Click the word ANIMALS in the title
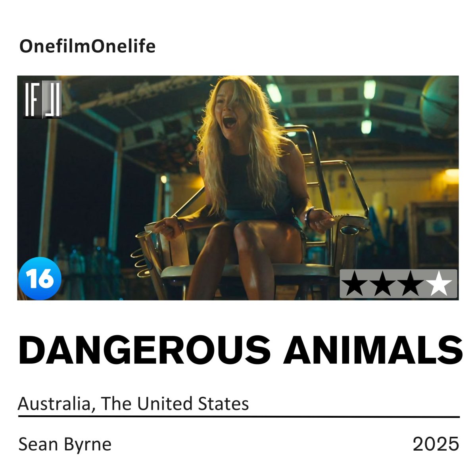The image size is (476, 476). tap(373, 350)
